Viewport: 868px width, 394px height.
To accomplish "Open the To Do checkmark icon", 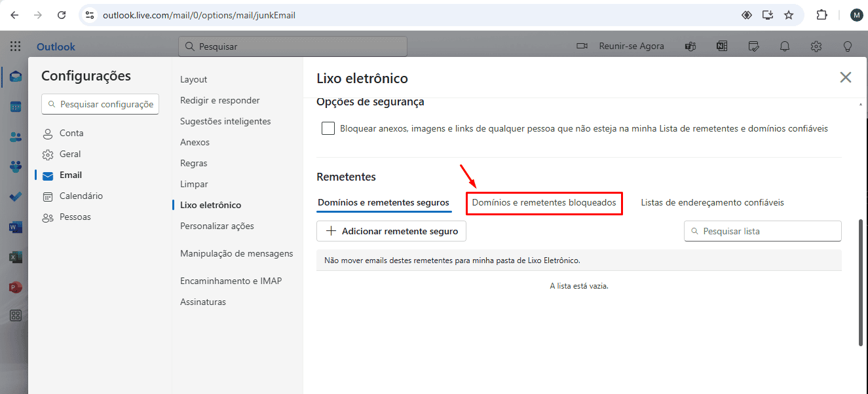I will (x=15, y=196).
